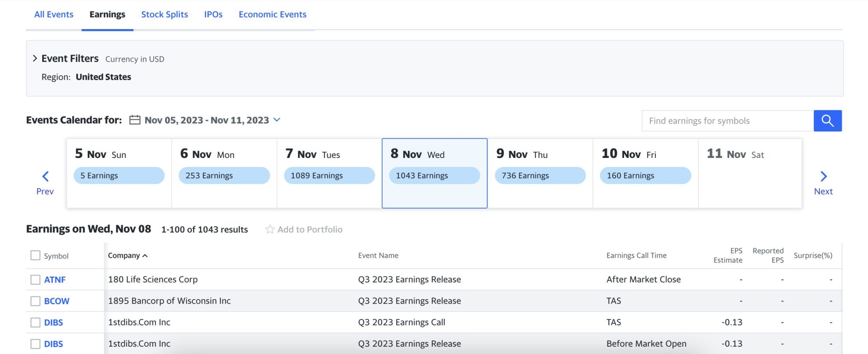This screenshot has height=354, width=868.
Task: Click the Add to Portfolio star icon
Action: pyautogui.click(x=270, y=229)
